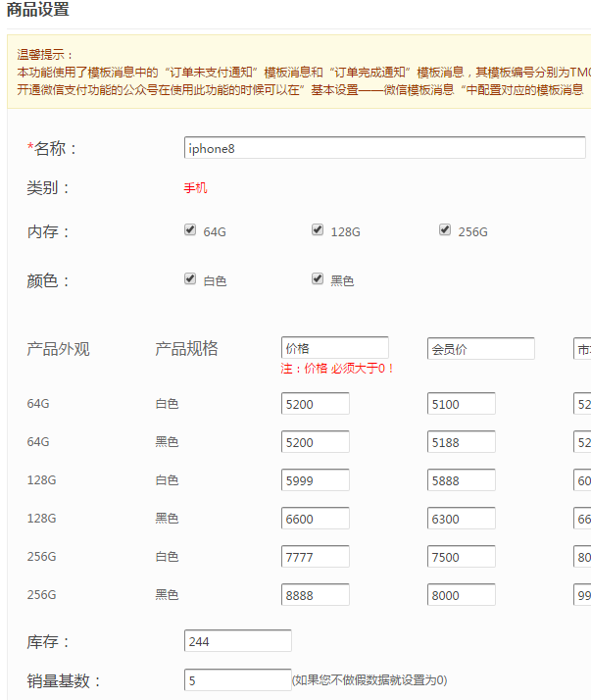
Task: Click the 手机 category link
Action: (x=195, y=188)
